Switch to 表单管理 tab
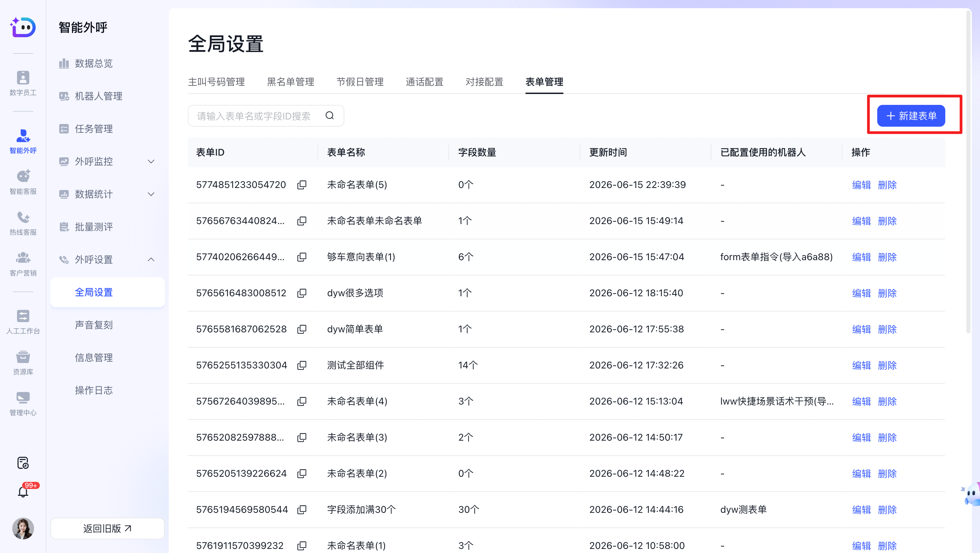 coord(544,82)
